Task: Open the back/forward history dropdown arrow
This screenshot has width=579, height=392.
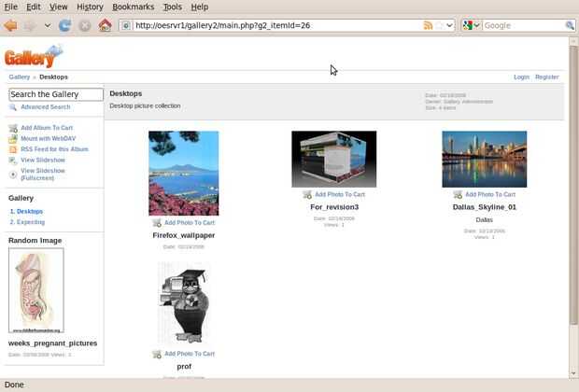Action: click(x=48, y=25)
